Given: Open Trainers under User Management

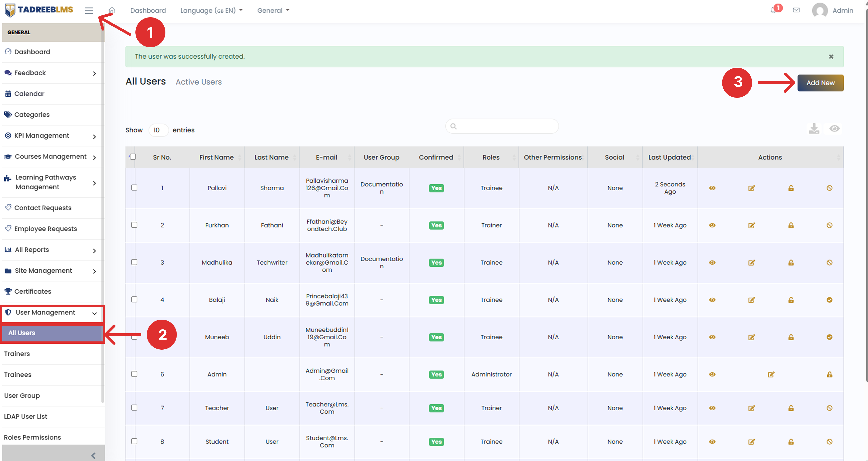Looking at the screenshot, I should [x=17, y=354].
